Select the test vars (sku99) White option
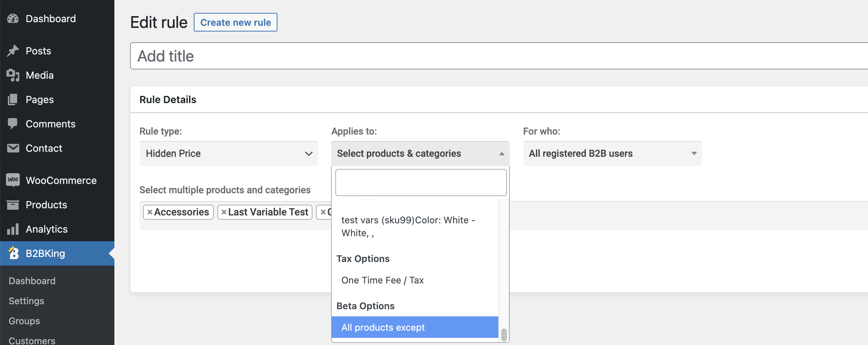This screenshot has height=345, width=868. coord(415,227)
